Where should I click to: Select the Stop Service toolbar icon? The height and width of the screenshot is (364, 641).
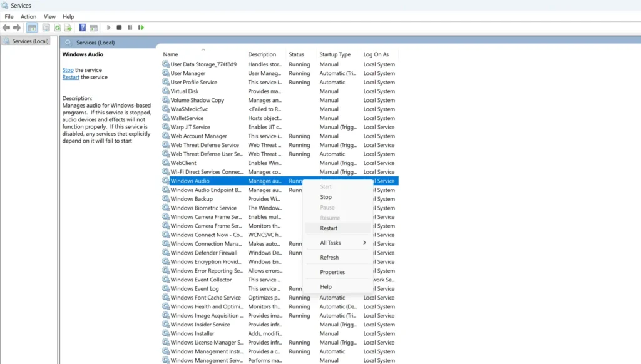[119, 27]
